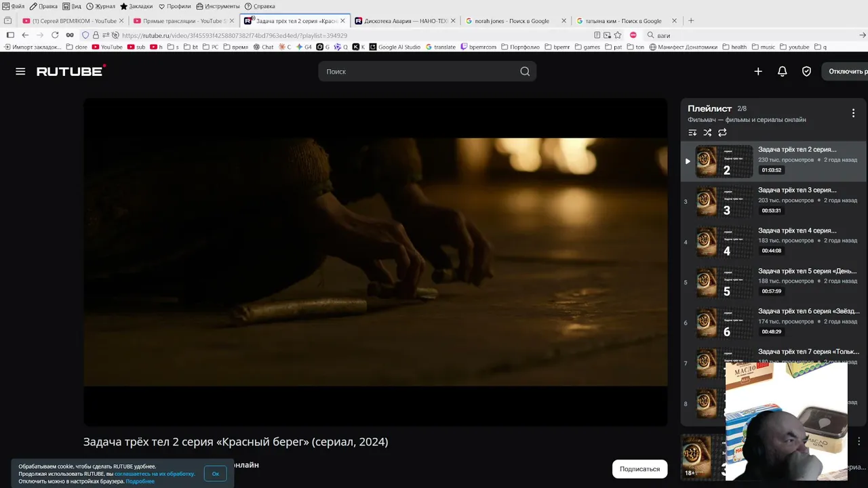Open the Справка menu
The width and height of the screenshot is (868, 488).
point(260,6)
